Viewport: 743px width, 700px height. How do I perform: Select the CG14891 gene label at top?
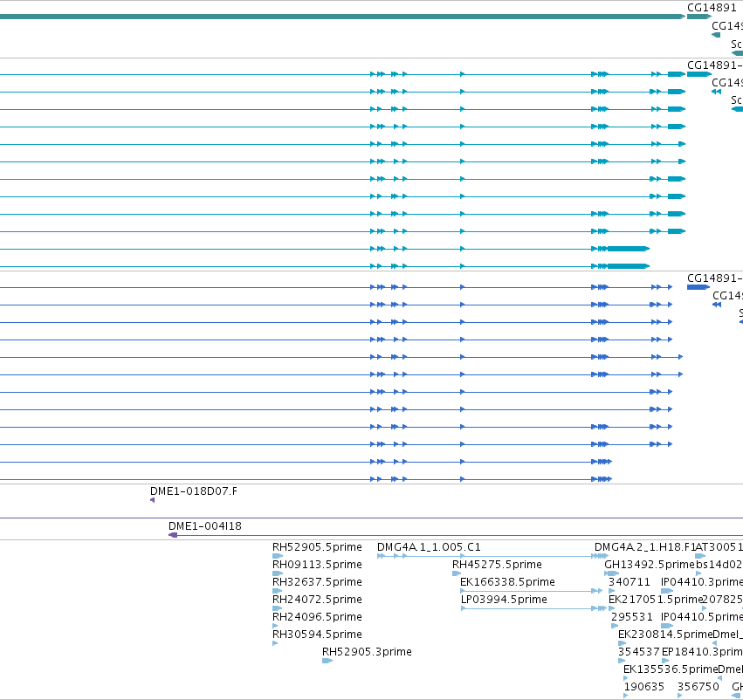click(712, 8)
